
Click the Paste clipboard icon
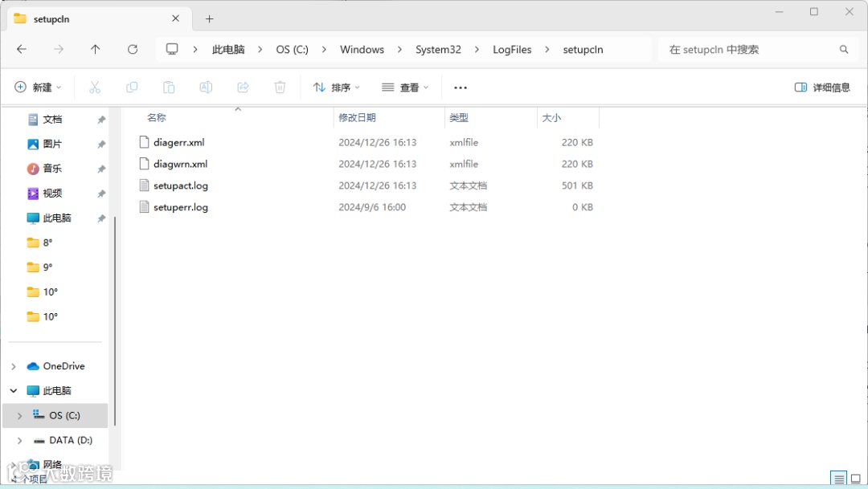pos(169,88)
